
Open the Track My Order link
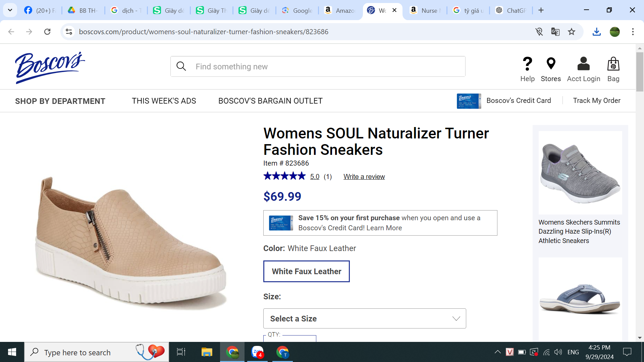596,101
